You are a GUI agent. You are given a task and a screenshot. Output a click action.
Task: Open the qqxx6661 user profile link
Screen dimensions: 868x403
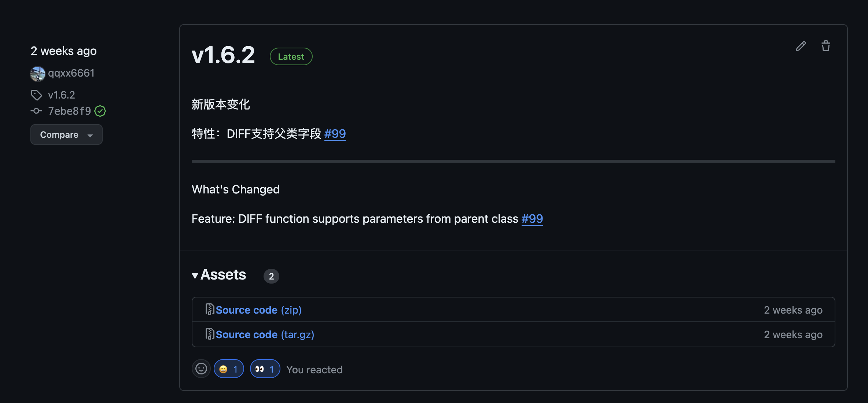coord(71,73)
